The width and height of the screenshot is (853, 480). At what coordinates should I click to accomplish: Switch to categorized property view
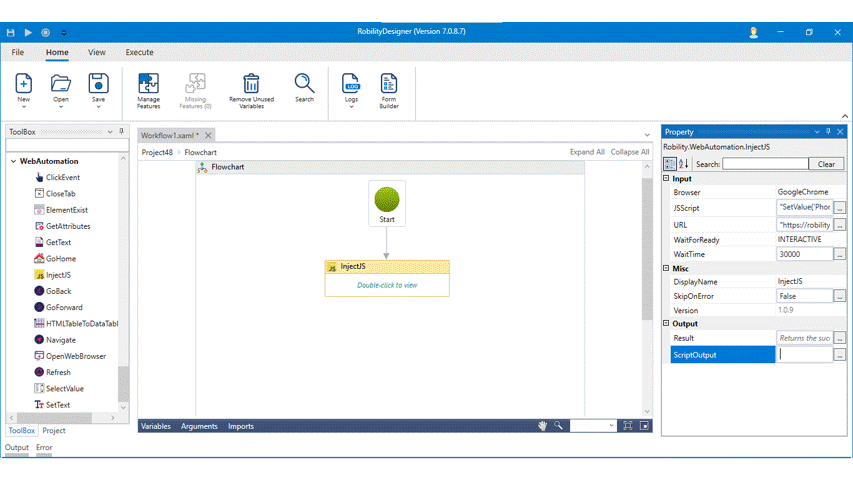click(x=670, y=164)
